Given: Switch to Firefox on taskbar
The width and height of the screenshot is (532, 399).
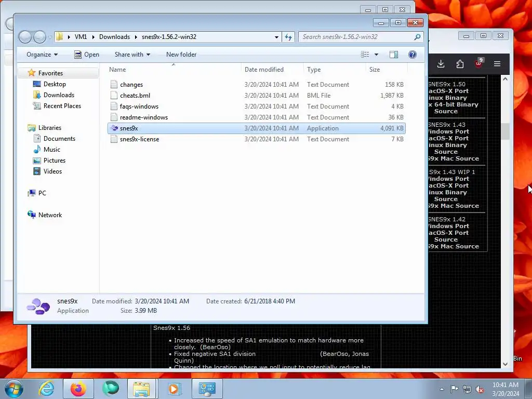Looking at the screenshot, I should 78,389.
